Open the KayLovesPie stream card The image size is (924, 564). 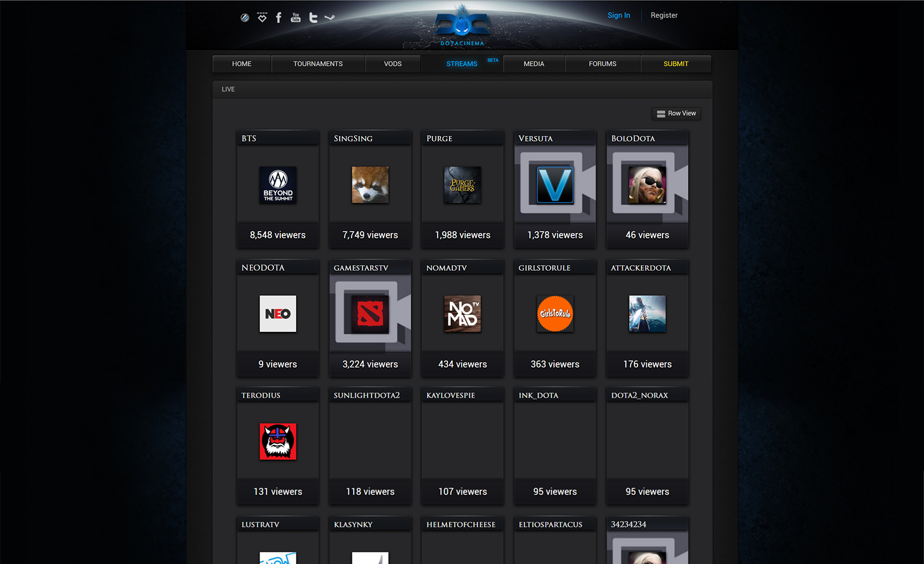[x=462, y=446]
